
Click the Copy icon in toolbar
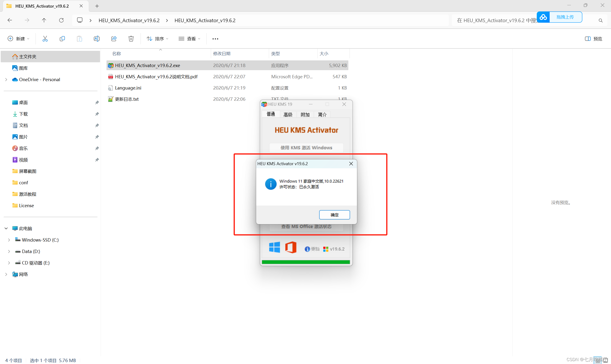click(62, 39)
